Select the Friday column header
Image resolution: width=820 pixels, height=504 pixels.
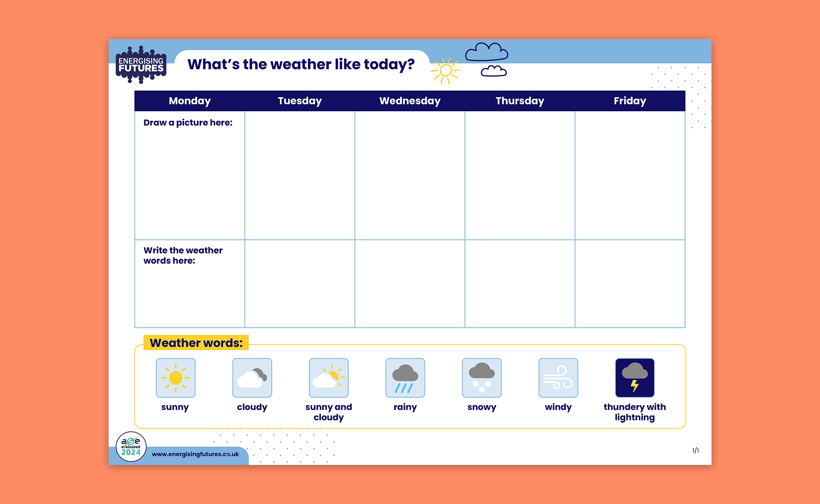click(x=629, y=101)
